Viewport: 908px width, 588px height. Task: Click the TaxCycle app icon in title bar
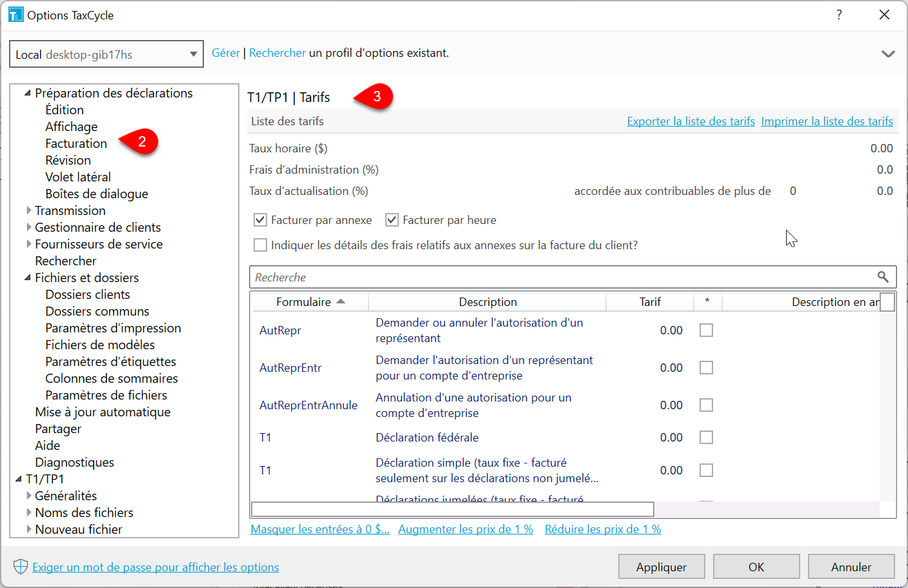click(x=15, y=15)
